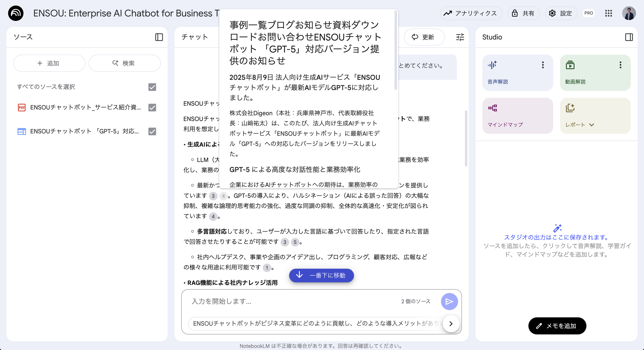The width and height of the screenshot is (644, 350).
Task: Toggle すべてのソースを選択 checkbox
Action: 152,87
